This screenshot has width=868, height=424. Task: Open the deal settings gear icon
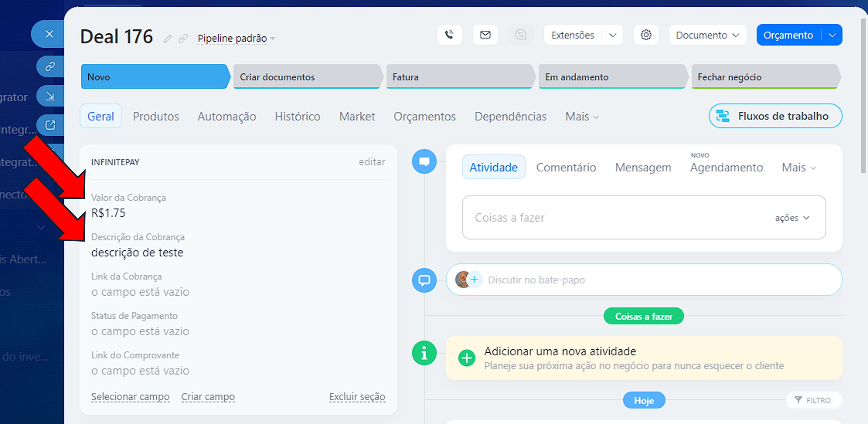646,35
